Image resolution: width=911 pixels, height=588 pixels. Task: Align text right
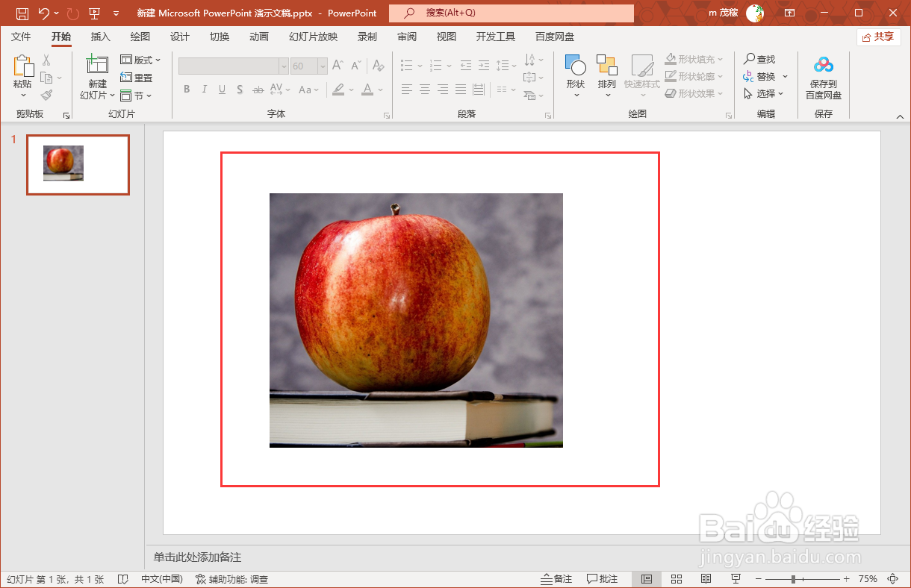coord(443,90)
